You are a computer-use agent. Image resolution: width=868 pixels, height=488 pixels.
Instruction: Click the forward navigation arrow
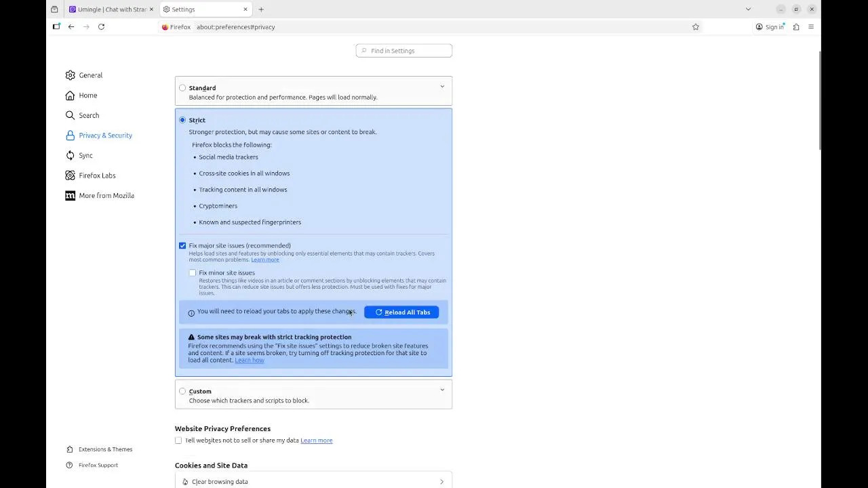(x=86, y=26)
